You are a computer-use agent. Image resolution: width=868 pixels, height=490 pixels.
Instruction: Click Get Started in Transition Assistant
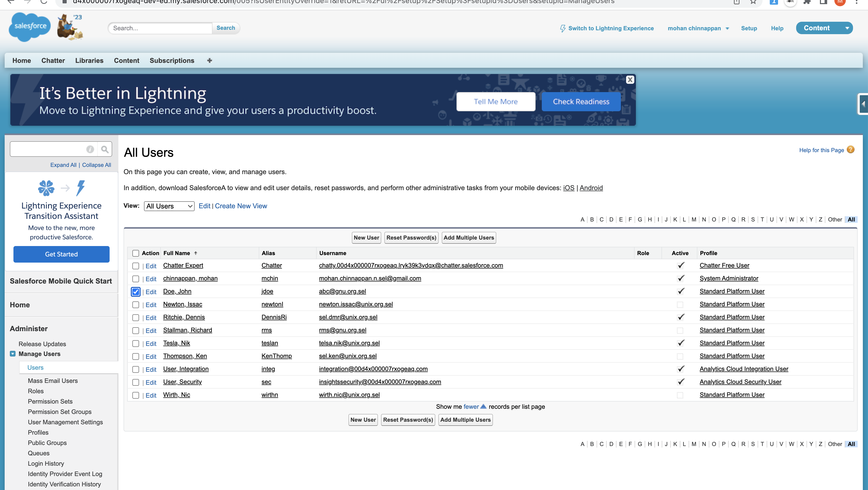point(61,254)
